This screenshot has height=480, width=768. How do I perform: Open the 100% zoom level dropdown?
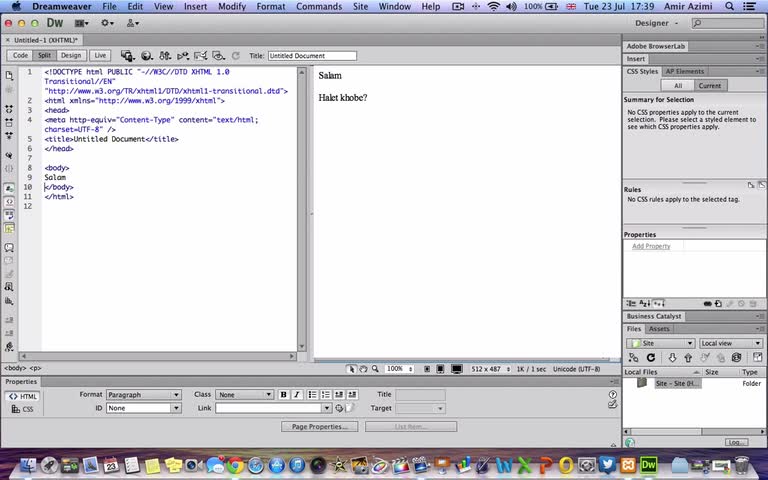click(x=399, y=369)
